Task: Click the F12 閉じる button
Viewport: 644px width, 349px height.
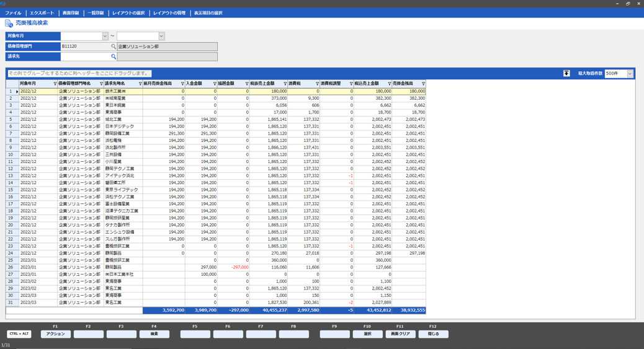Action: [x=433, y=334]
